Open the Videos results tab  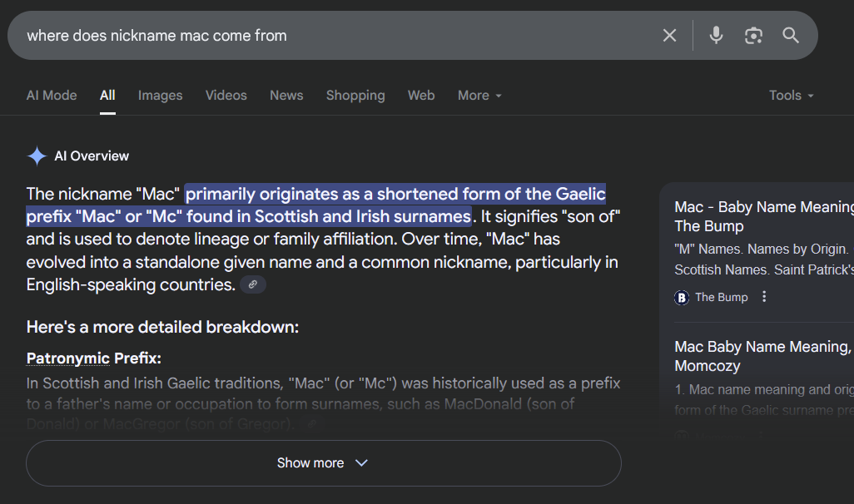point(226,96)
